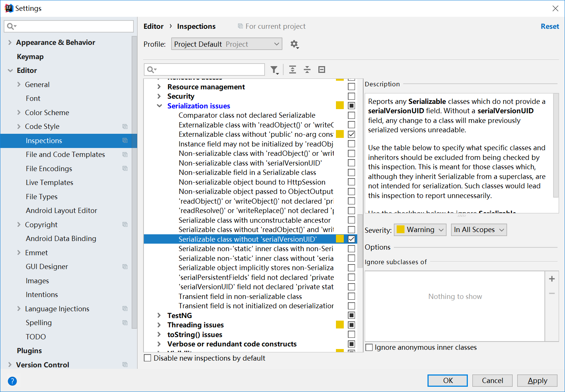Image resolution: width=565 pixels, height=392 pixels.
Task: Open the In All Scopes dropdown
Action: click(479, 230)
